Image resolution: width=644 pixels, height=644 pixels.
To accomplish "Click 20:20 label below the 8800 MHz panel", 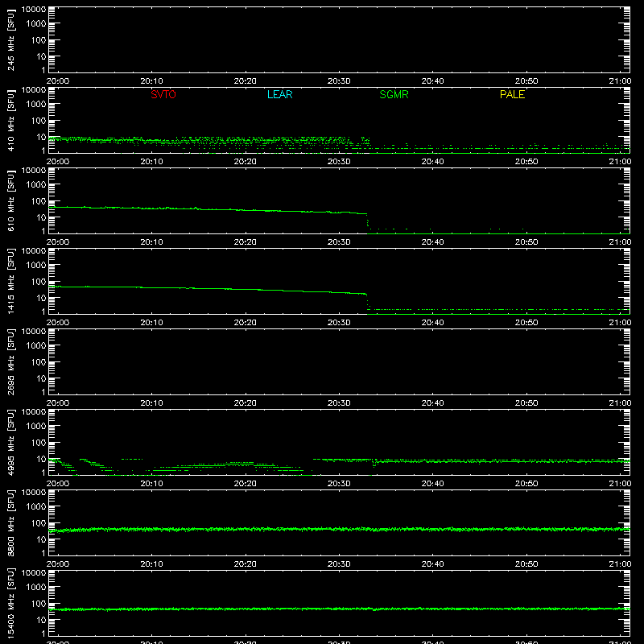I will [x=246, y=564].
